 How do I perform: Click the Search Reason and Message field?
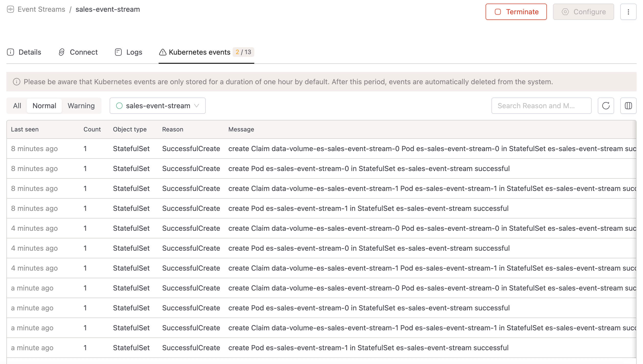(x=541, y=106)
